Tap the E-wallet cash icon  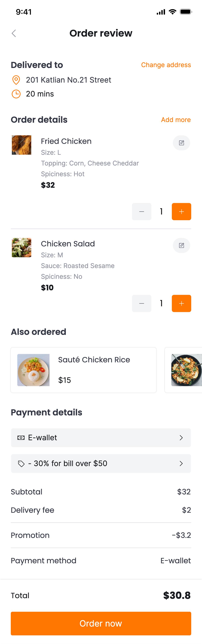point(21,438)
